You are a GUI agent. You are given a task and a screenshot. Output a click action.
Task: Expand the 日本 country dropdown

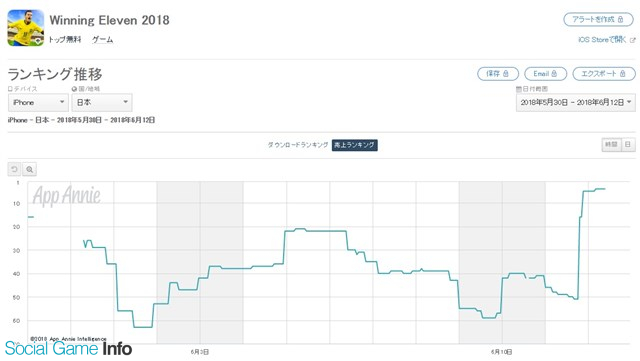pyautogui.click(x=102, y=103)
